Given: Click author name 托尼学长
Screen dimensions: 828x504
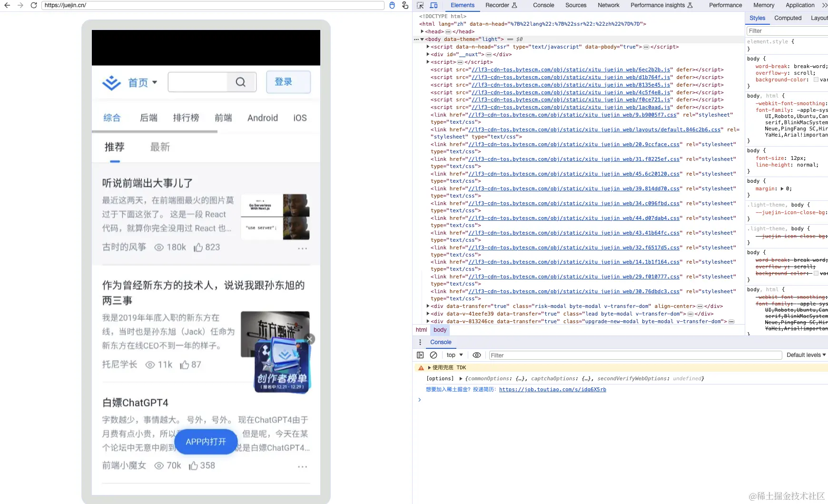Looking at the screenshot, I should [119, 365].
